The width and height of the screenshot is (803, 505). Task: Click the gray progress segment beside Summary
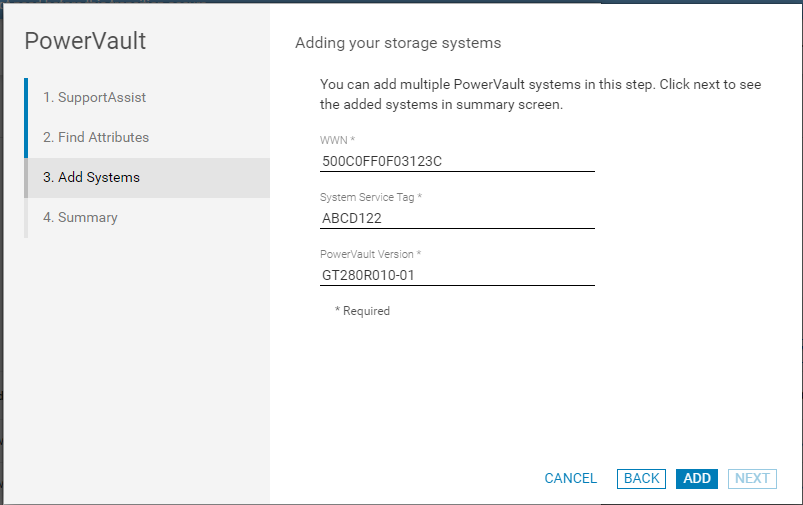click(x=26, y=218)
